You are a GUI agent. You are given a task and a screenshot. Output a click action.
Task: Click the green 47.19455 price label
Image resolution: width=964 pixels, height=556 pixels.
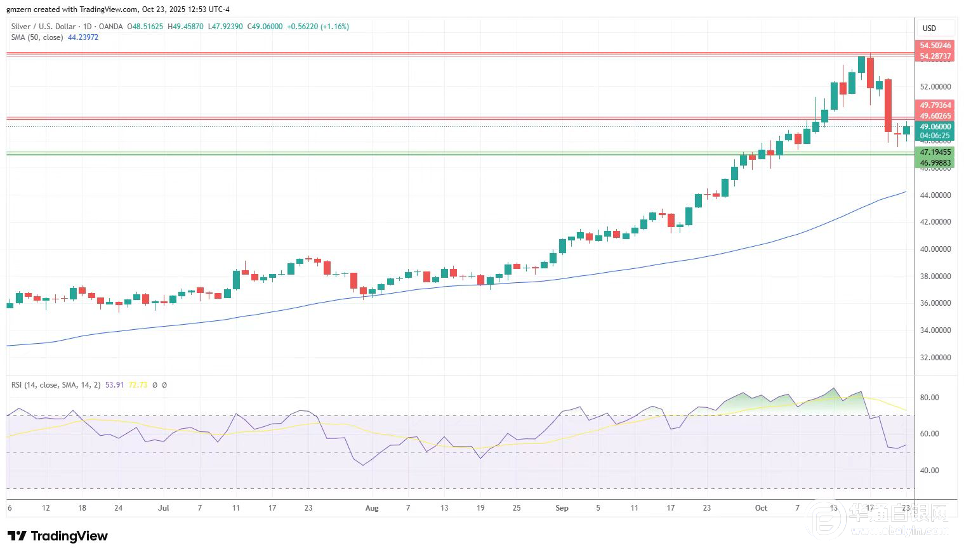[x=935, y=151]
